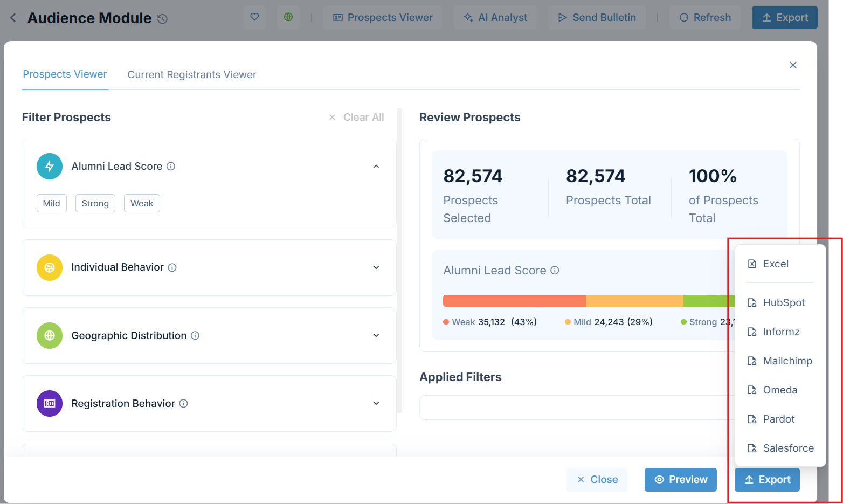Close the dialog with the X icon

(x=792, y=65)
